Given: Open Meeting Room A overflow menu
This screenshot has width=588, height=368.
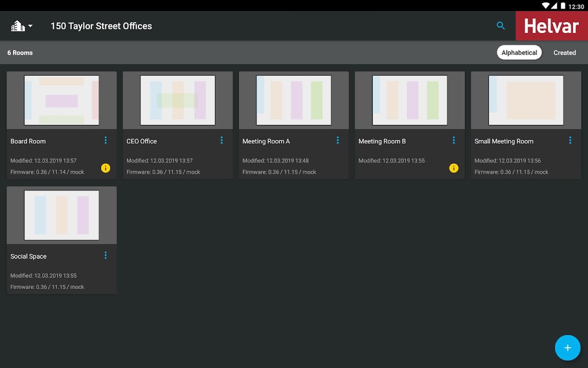Looking at the screenshot, I should 338,140.
